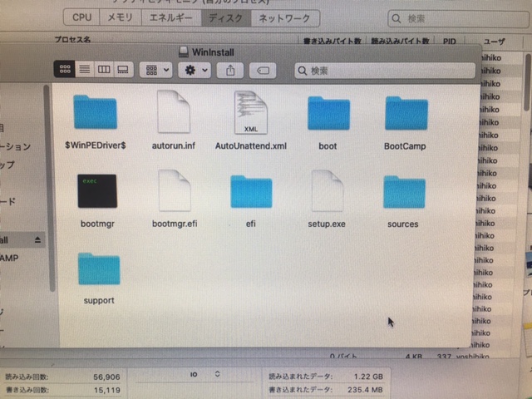Screen dimensions: 532x399
Task: Click the 書き込まれたデータ label
Action: [x=301, y=390]
